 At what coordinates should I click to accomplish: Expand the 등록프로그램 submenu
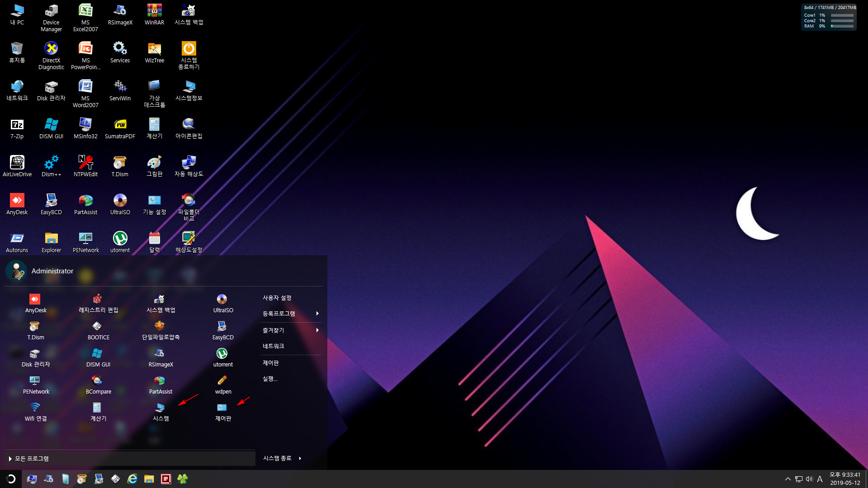pyautogui.click(x=291, y=314)
